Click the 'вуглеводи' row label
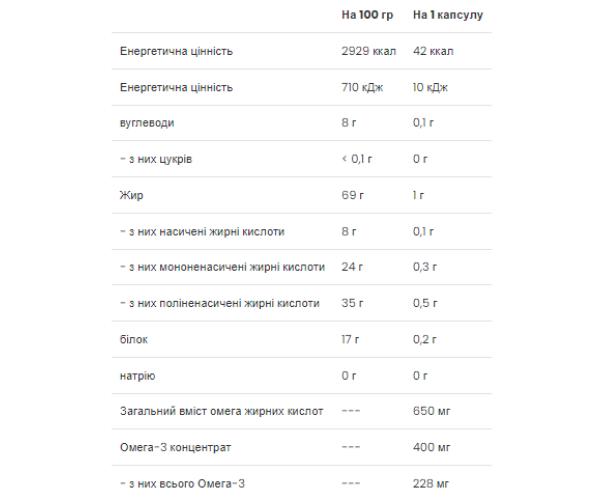Image resolution: width=600 pixels, height=500 pixels. [147, 123]
